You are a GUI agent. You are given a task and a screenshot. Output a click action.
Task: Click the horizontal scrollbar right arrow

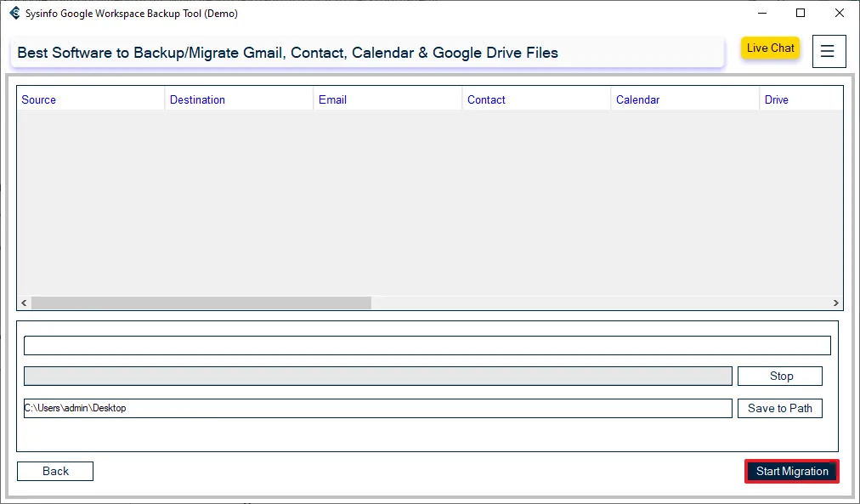(836, 303)
